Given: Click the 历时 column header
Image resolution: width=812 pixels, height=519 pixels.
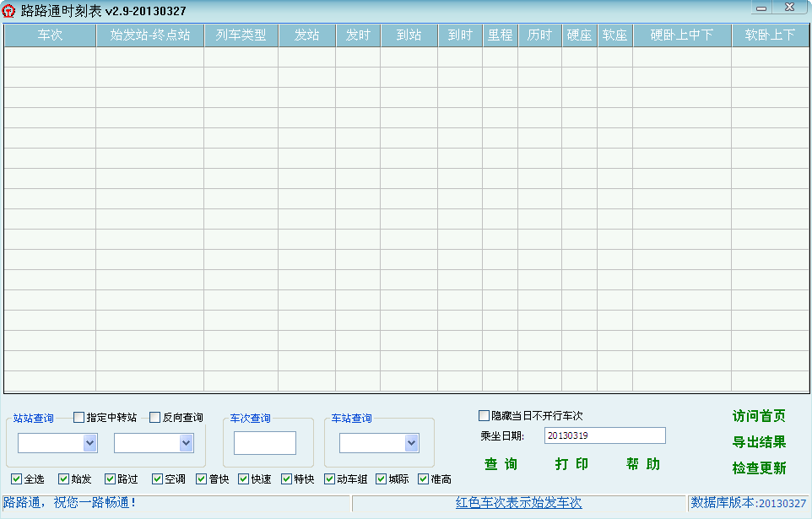Looking at the screenshot, I should tap(540, 35).
